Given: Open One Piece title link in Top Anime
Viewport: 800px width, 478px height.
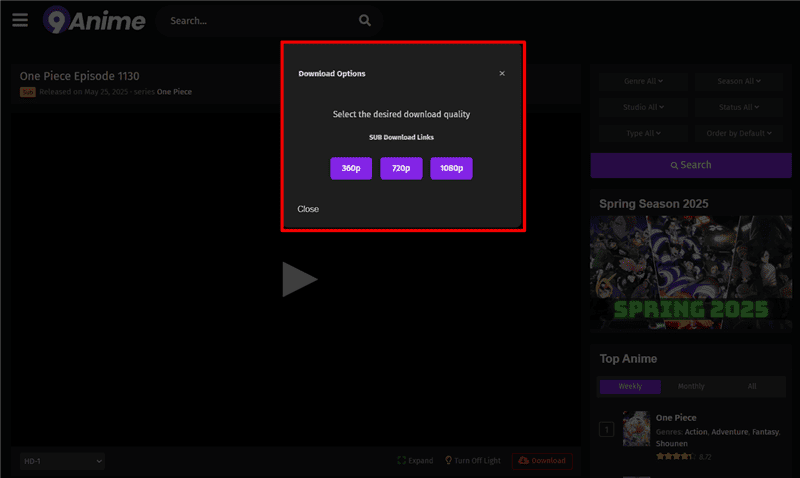Looking at the screenshot, I should pyautogui.click(x=676, y=418).
